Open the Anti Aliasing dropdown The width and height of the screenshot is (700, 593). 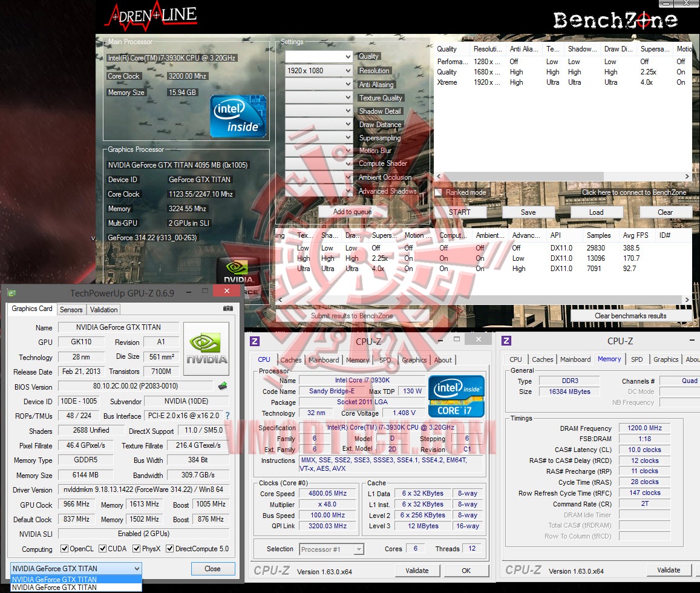(319, 84)
